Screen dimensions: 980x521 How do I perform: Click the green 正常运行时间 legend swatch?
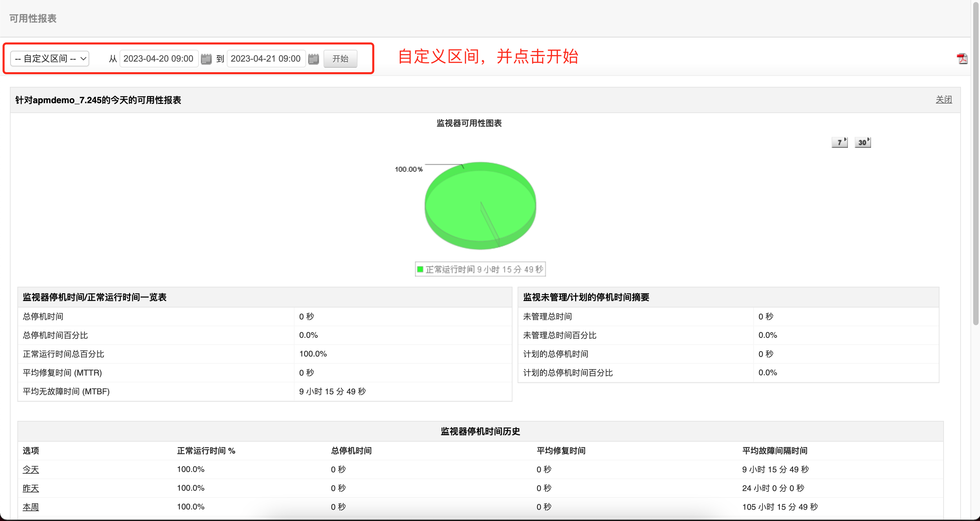[x=420, y=269]
